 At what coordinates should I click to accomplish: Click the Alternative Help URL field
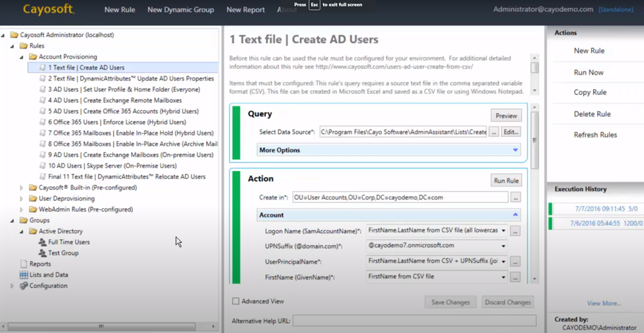(x=414, y=320)
